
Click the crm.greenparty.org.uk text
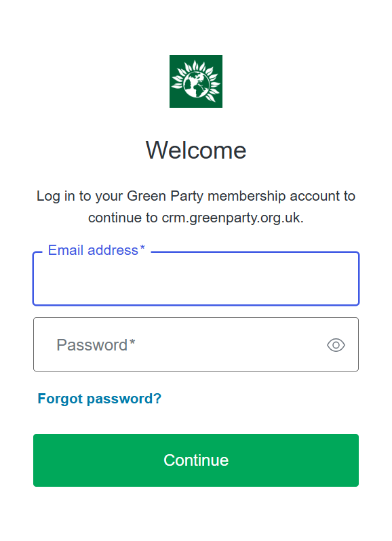pyautogui.click(x=232, y=218)
